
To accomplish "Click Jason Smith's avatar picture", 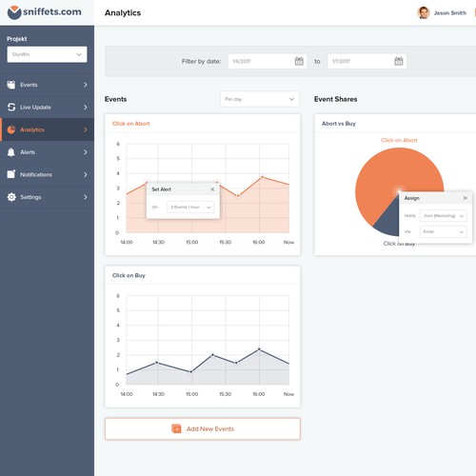I will coord(423,12).
